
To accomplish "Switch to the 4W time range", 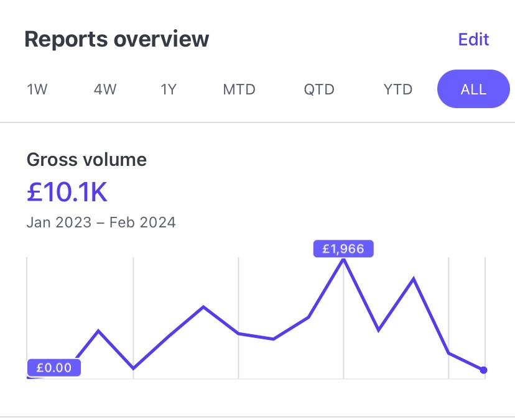I will click(x=105, y=89).
